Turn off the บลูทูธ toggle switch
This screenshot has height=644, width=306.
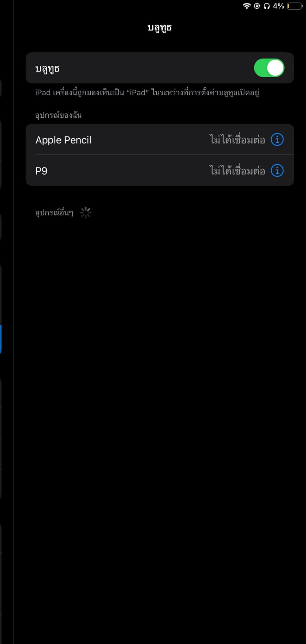(269, 68)
